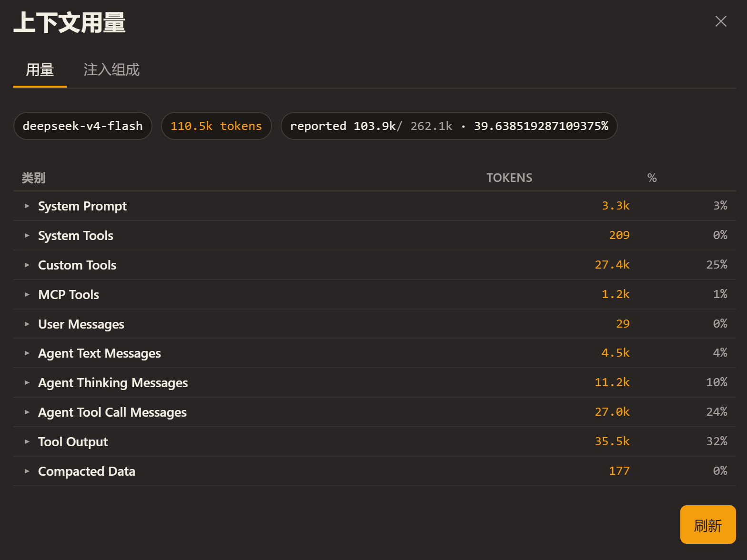Click the deepseek-v4-flash model chip
The image size is (747, 560).
tap(83, 126)
